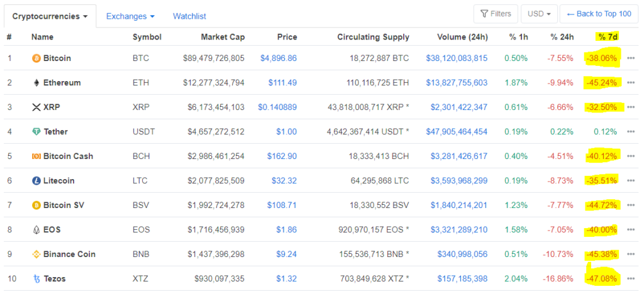644x294 pixels.
Task: Click the Bitcoin Cash logo icon
Action: 36,156
